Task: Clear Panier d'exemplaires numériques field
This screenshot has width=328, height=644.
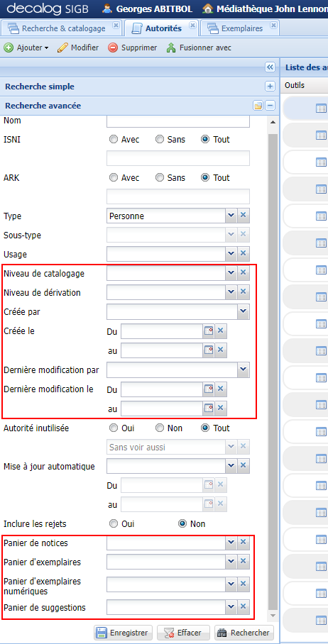Action: (x=244, y=584)
